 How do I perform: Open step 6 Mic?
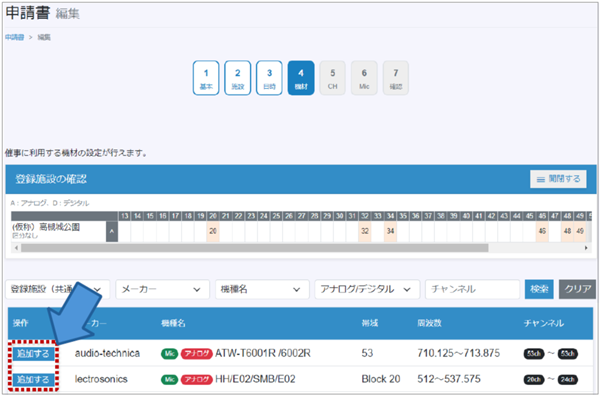point(364,78)
